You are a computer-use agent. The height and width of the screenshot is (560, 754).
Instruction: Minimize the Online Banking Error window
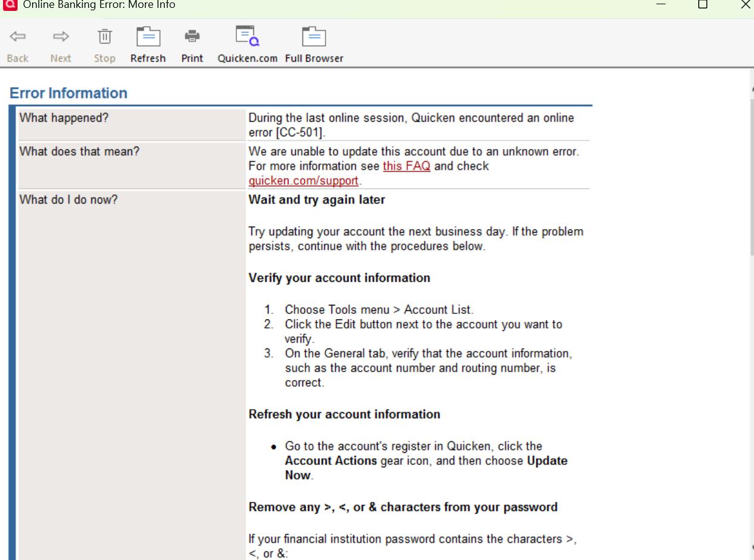(661, 5)
